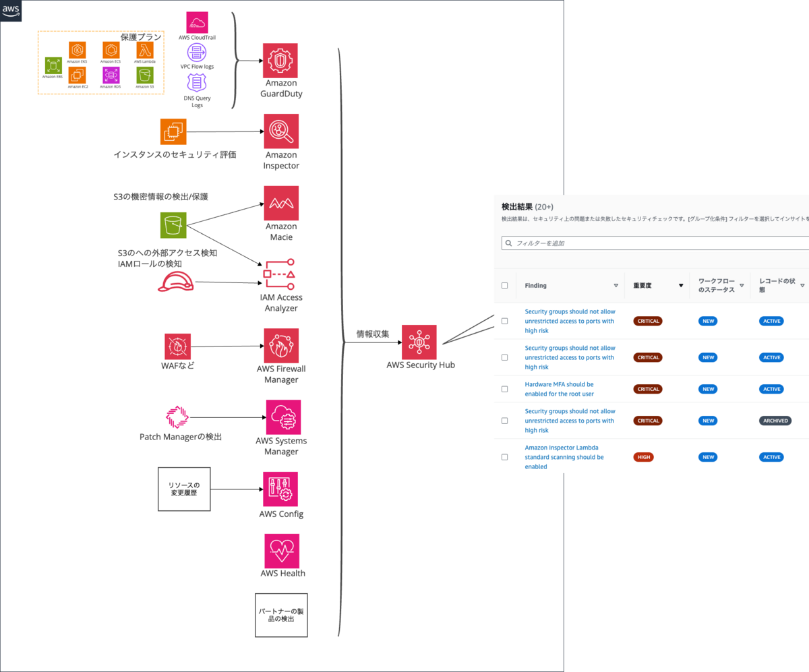
Task: Sort by the Finding column arrow
Action: [x=616, y=285]
